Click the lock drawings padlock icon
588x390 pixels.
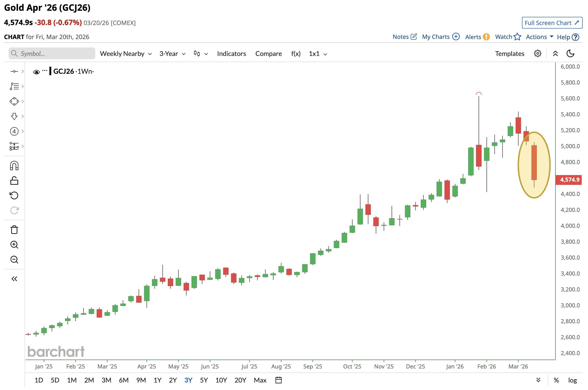(x=14, y=181)
